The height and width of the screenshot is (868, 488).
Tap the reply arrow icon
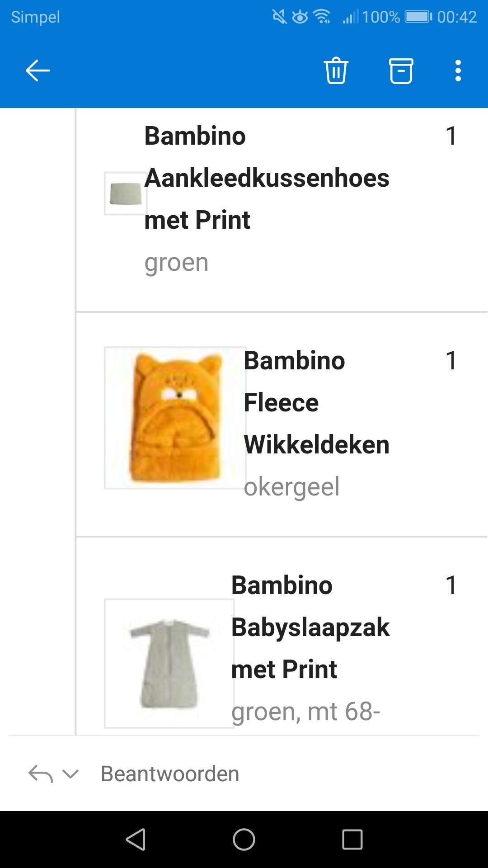[40, 774]
